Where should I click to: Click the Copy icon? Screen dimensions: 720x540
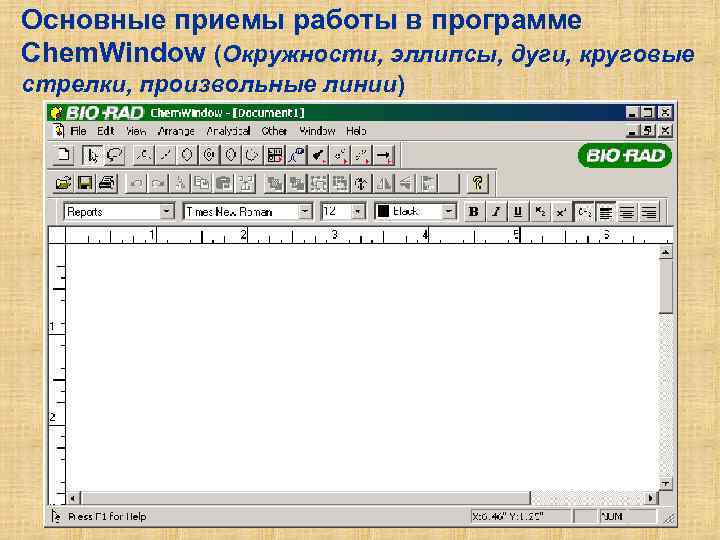tap(202, 184)
